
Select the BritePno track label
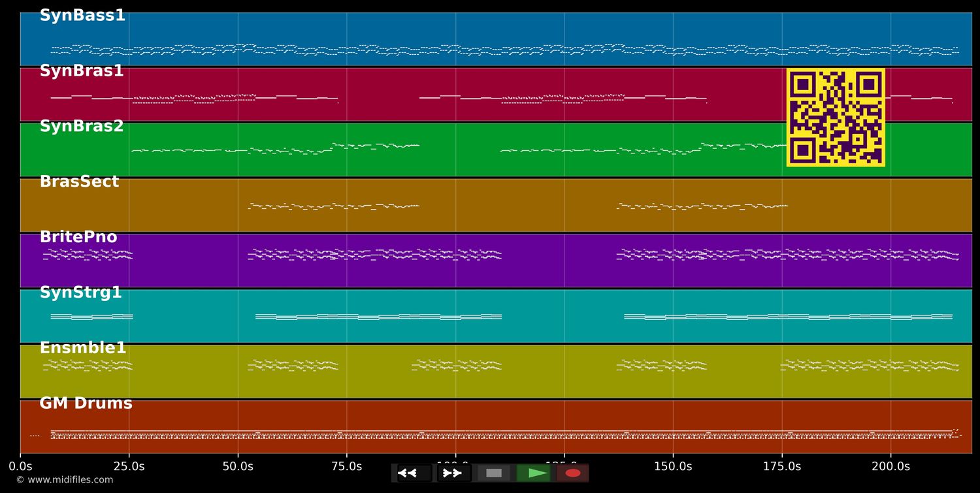point(78,238)
